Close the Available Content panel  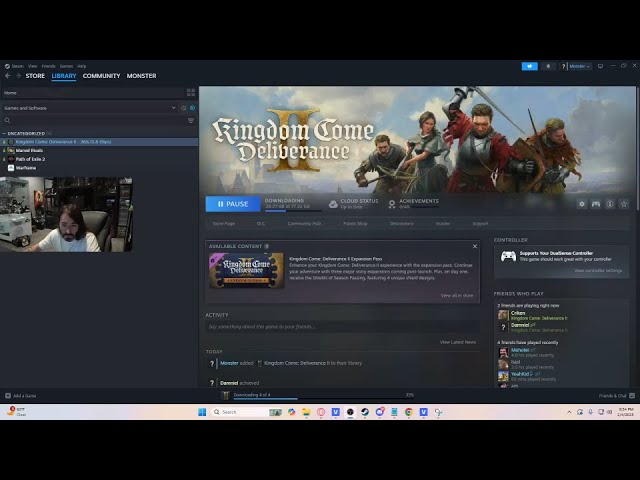(475, 246)
